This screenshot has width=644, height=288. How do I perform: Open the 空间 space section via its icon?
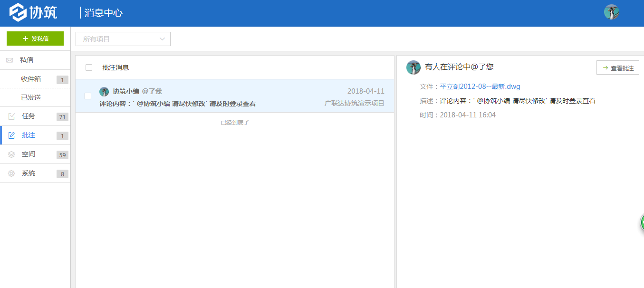coord(10,154)
